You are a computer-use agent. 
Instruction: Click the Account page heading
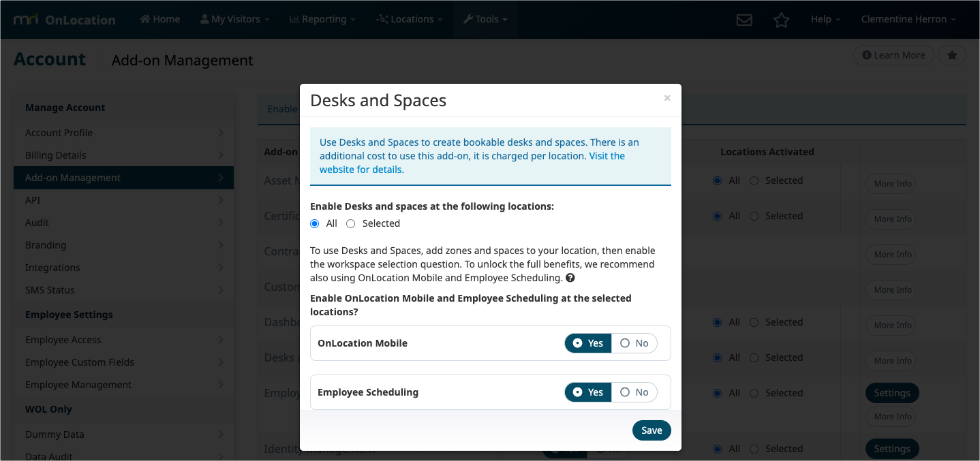50,59
